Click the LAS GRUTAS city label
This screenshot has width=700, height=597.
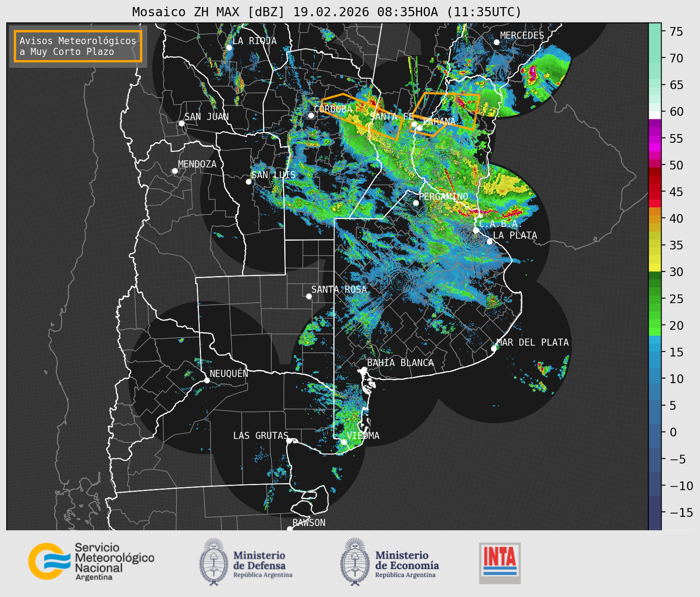261,436
